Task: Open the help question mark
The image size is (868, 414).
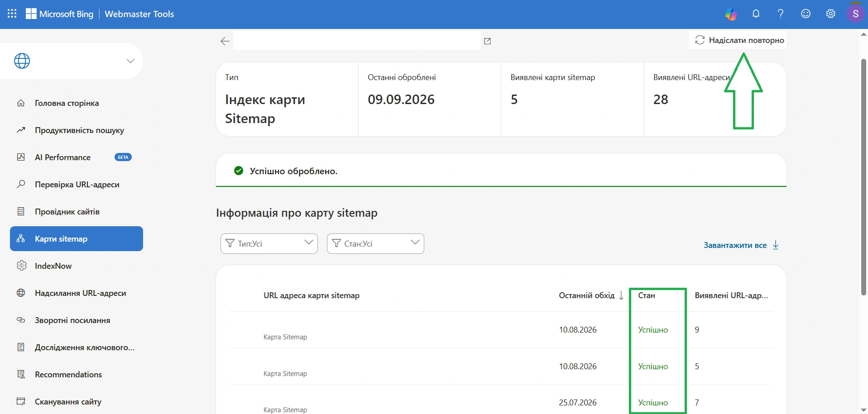Action: point(781,14)
